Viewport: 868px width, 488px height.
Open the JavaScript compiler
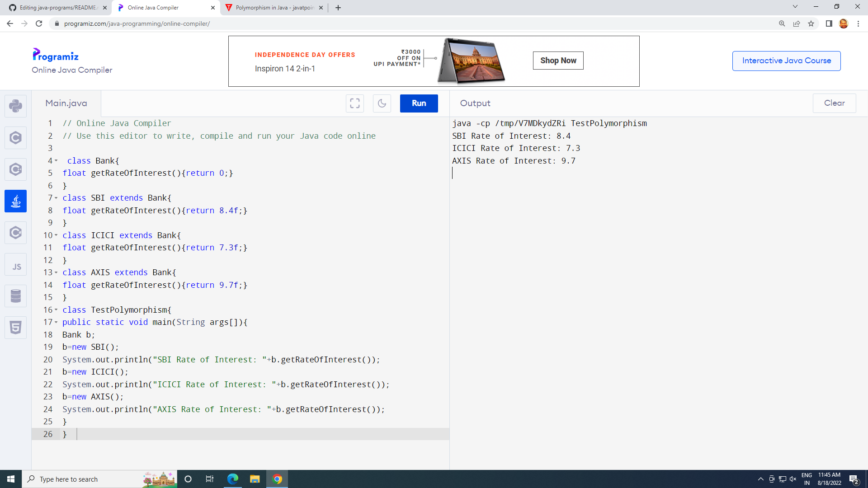tap(15, 264)
